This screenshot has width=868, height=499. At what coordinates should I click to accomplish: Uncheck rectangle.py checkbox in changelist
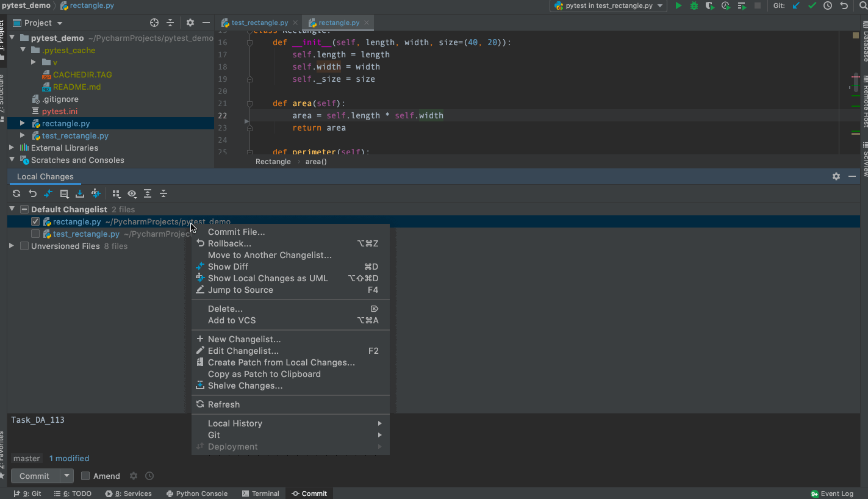tap(35, 221)
